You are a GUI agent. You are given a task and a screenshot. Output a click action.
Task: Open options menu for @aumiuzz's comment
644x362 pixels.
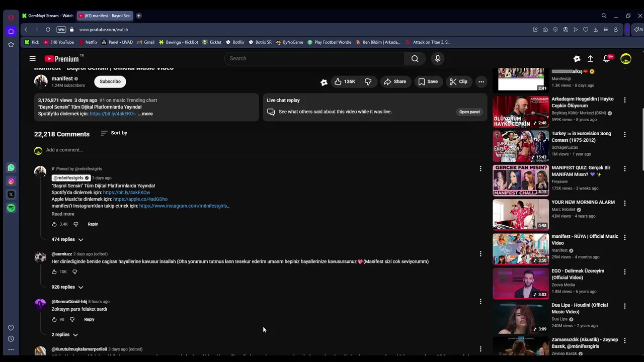(x=480, y=254)
